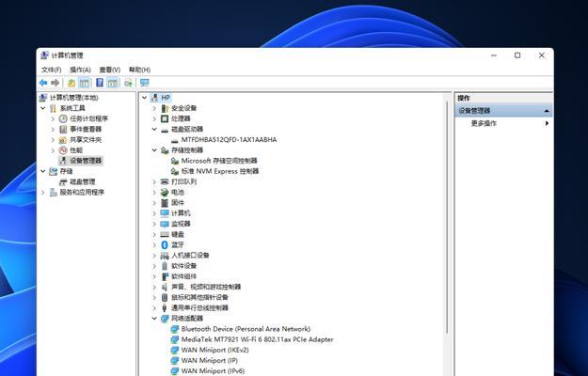The image size is (588, 376).
Task: Click the 事件查看器 icon in left tree
Action: 63,129
